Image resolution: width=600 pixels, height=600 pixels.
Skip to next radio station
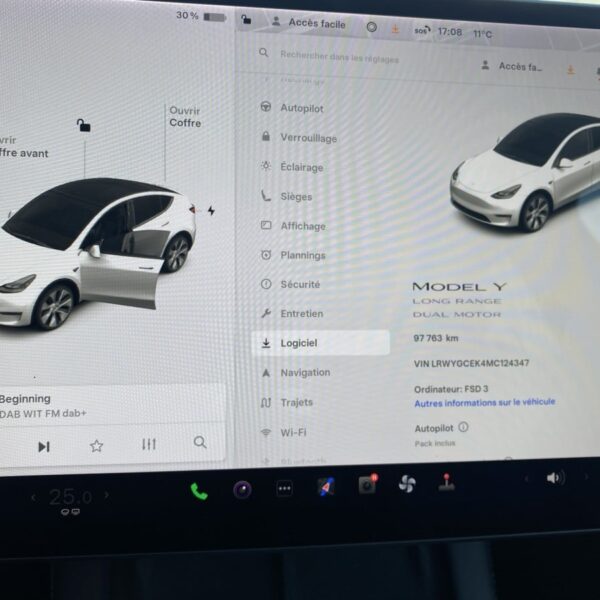(x=44, y=447)
